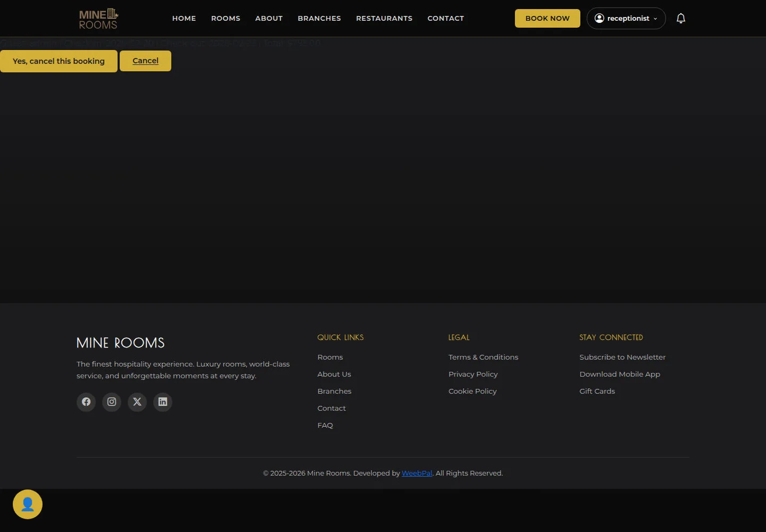
Task: Open the Contact footer quick link
Action: [x=331, y=408]
